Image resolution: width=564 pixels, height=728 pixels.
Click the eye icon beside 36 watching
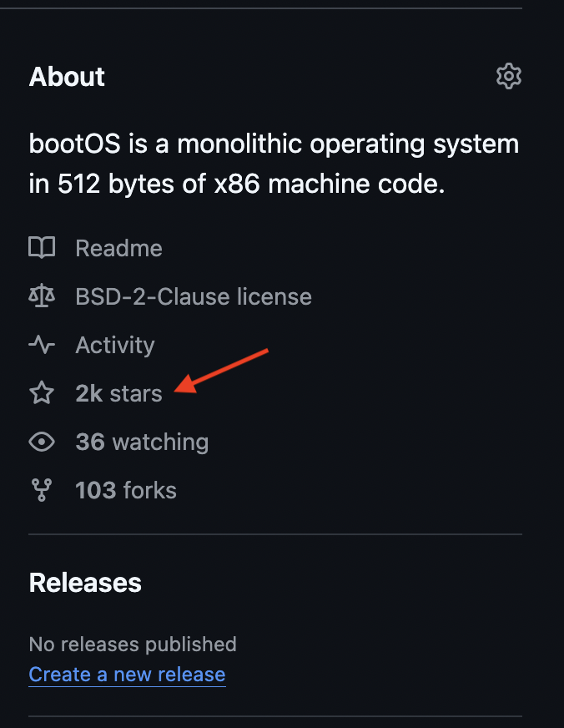pyautogui.click(x=42, y=442)
